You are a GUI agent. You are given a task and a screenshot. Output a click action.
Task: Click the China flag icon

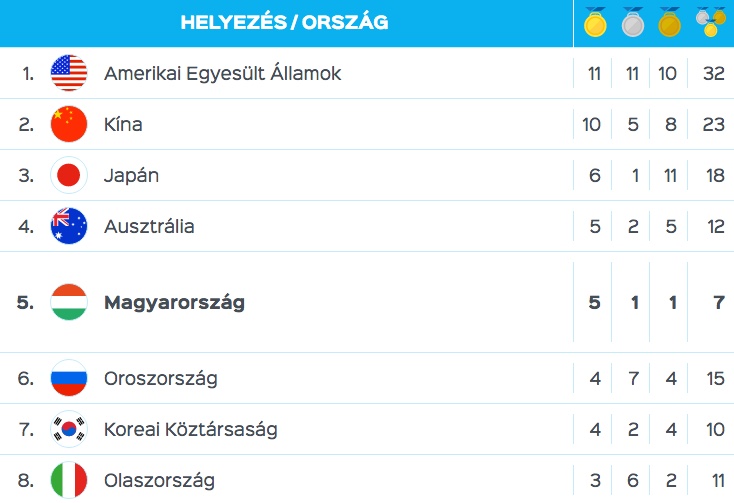(x=69, y=124)
